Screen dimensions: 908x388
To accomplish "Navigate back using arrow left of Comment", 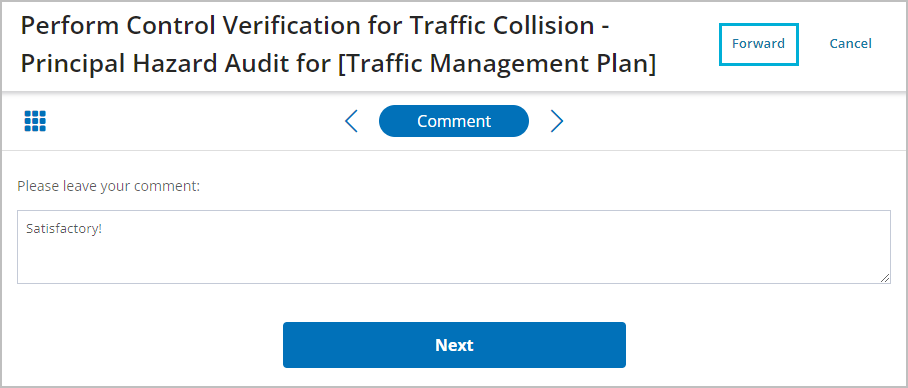I will click(351, 121).
